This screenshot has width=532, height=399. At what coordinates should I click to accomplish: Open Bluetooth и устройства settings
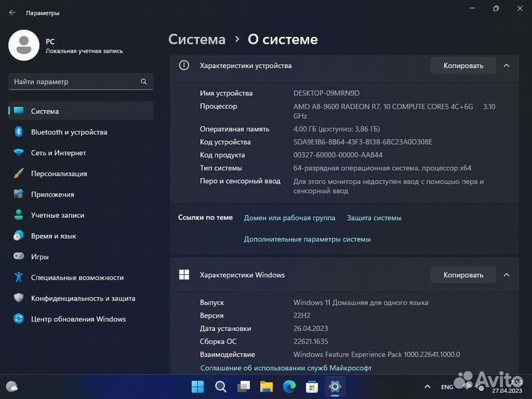[x=81, y=132]
